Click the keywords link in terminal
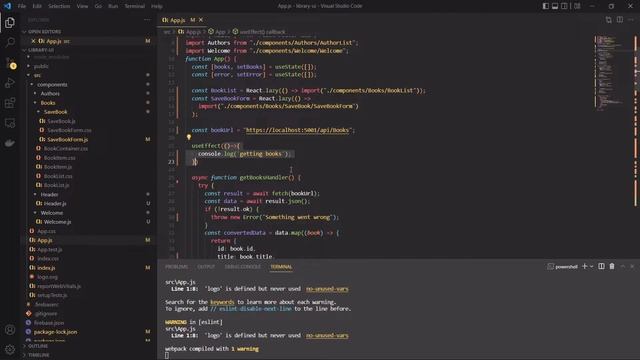640x360 pixels. [222, 302]
